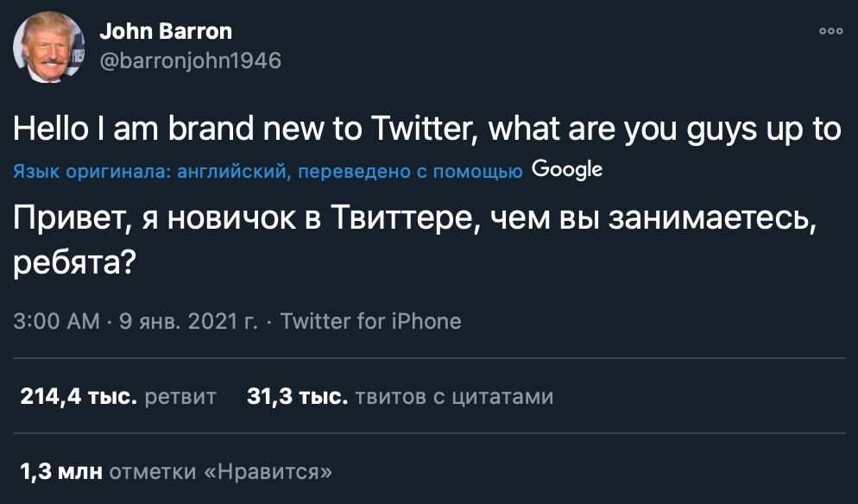Open the John Barron display name
858x504 pixels.
(x=166, y=31)
